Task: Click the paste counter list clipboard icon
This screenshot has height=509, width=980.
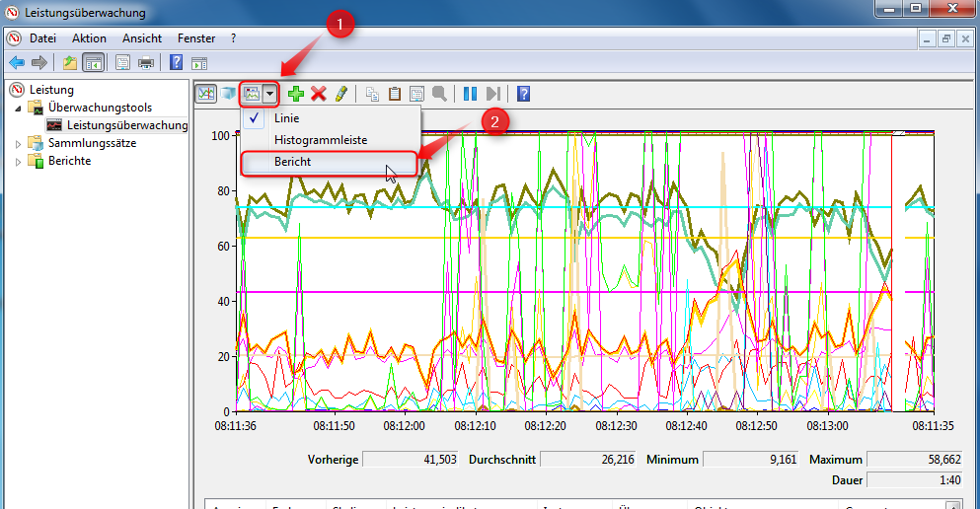Action: (x=395, y=94)
